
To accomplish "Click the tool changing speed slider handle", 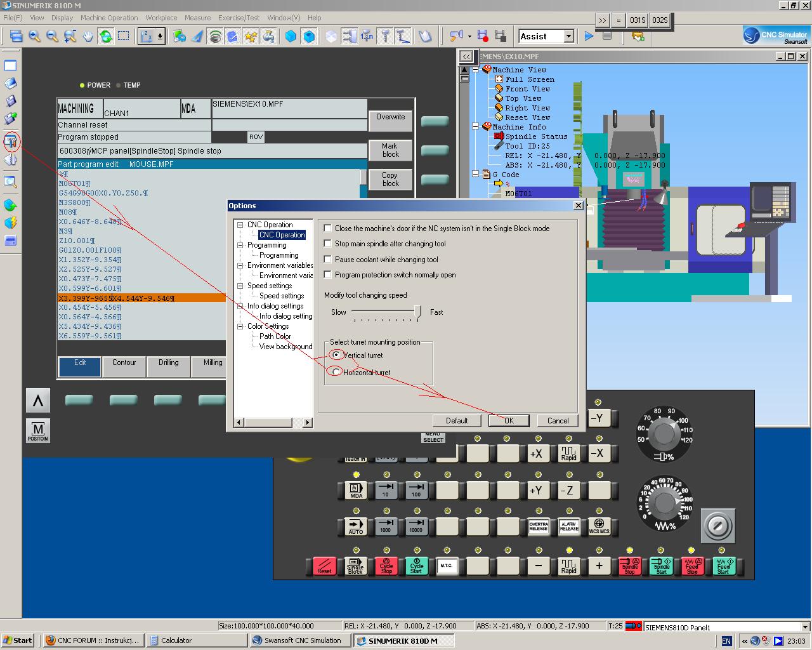I will (417, 312).
